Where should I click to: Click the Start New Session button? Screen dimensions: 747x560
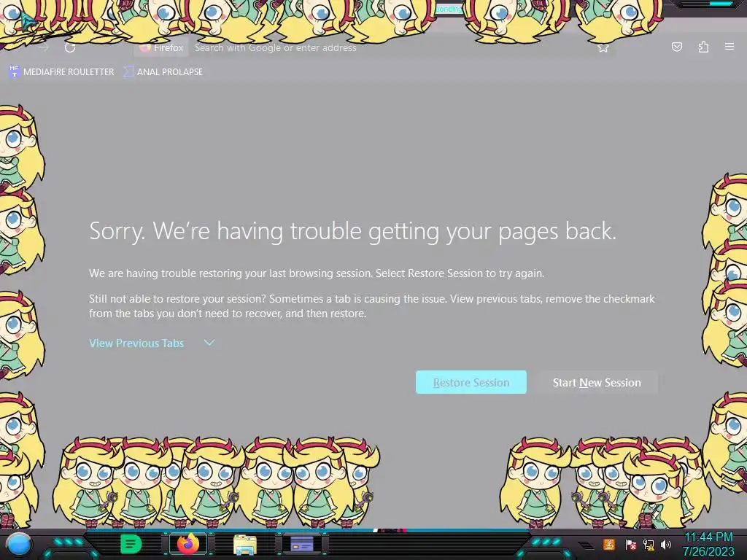(x=597, y=382)
